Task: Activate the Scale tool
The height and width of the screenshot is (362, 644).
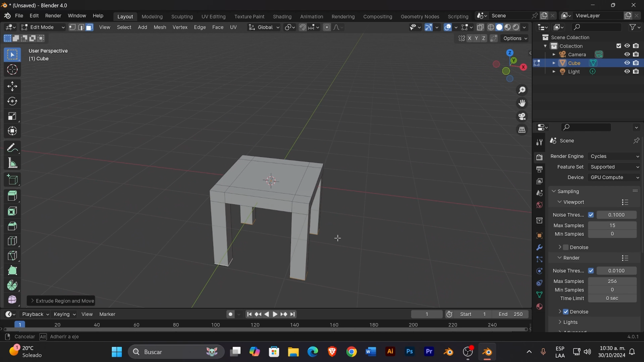Action: [12, 116]
